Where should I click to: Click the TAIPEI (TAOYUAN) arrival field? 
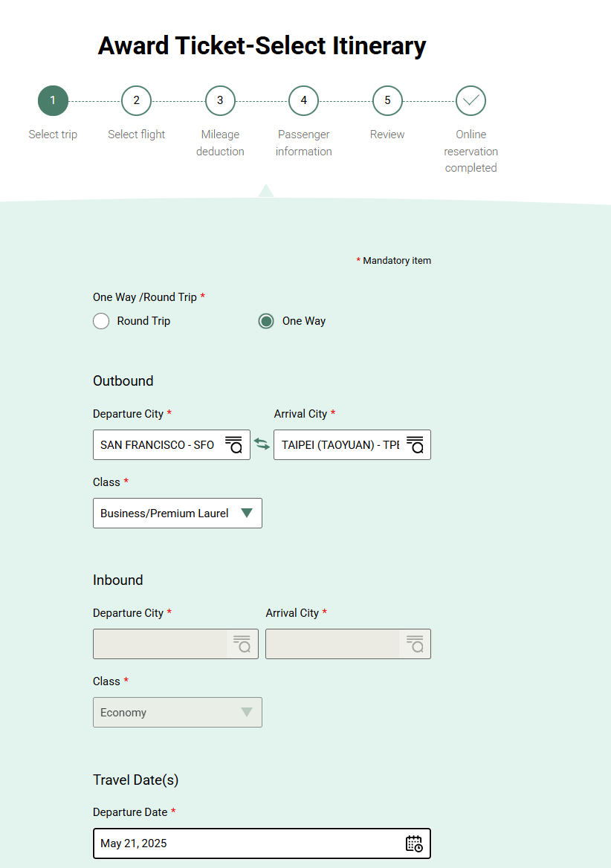pyautogui.click(x=352, y=444)
